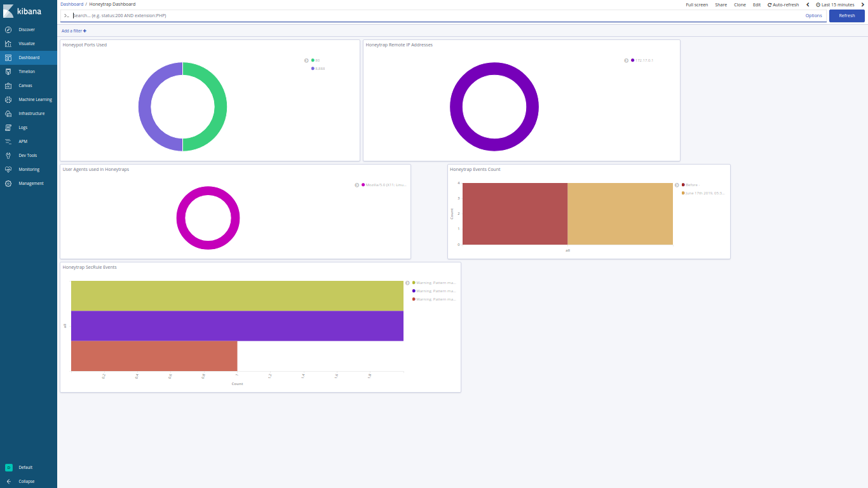The width and height of the screenshot is (868, 488).
Task: Click the Kibana logo
Action: click(x=22, y=11)
